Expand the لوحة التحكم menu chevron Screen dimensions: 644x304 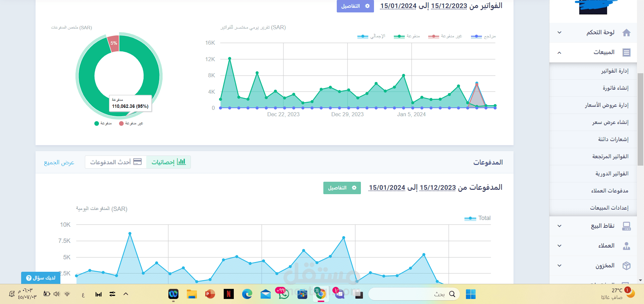559,33
